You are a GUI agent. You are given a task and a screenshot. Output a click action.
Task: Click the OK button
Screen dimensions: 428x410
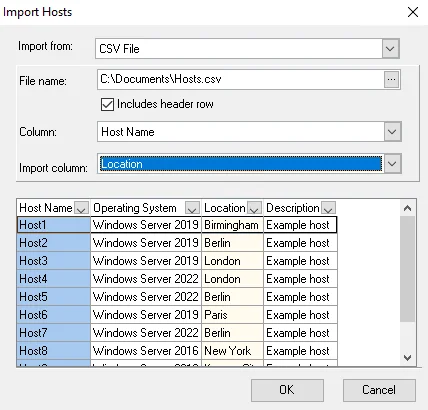[287, 390]
